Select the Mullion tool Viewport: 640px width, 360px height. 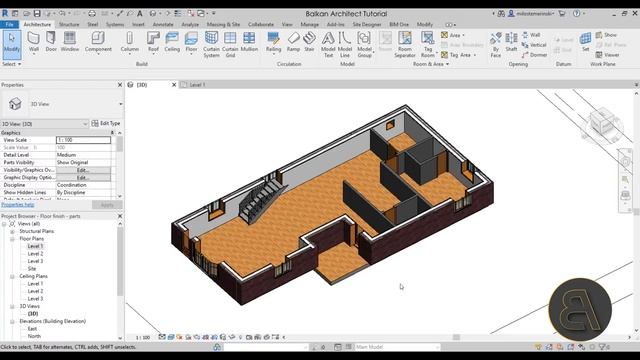click(x=249, y=42)
